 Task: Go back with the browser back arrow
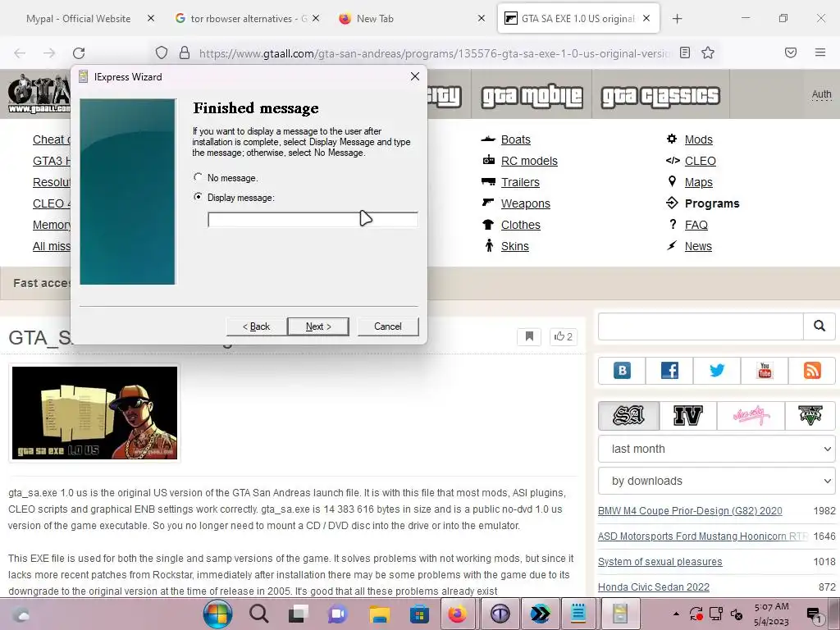(20, 53)
